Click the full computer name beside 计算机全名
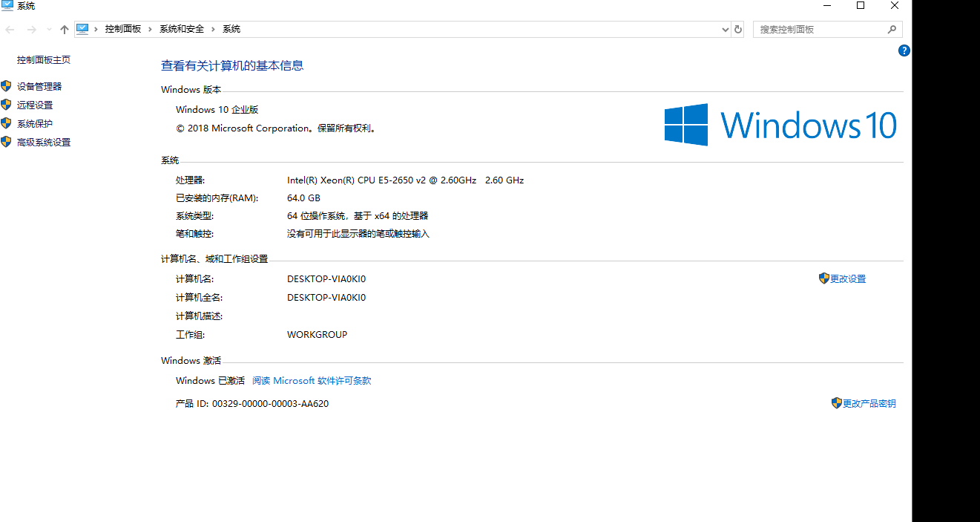 point(326,298)
